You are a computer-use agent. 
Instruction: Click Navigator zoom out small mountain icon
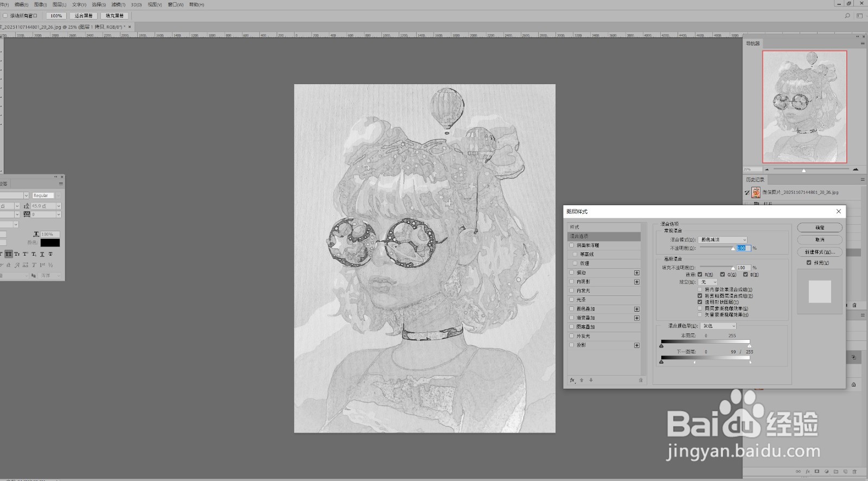pos(767,169)
